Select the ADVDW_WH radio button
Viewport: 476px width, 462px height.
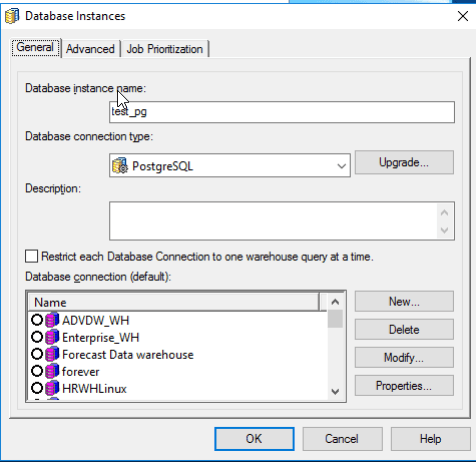click(37, 320)
